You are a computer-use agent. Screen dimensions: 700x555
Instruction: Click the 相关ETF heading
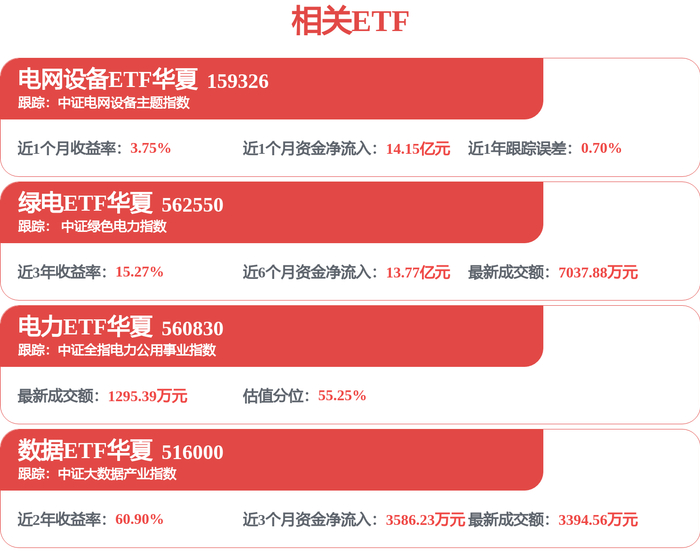point(350,21)
